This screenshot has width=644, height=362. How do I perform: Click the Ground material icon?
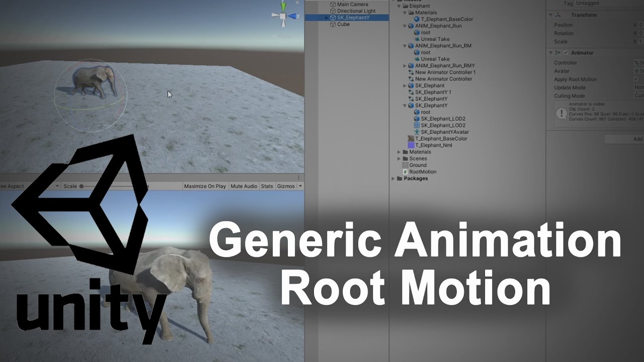[405, 165]
